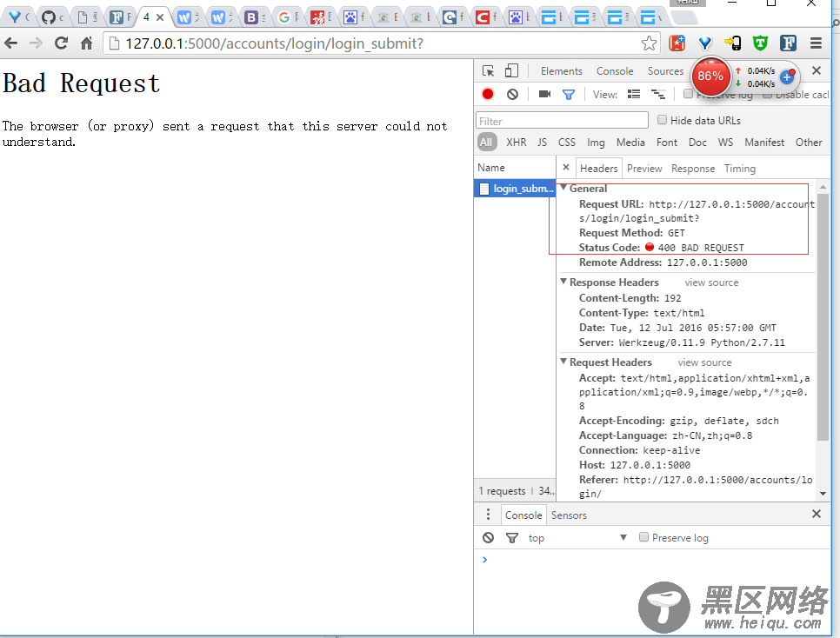View source of Request Headers
The height and width of the screenshot is (638, 840).
[704, 362]
